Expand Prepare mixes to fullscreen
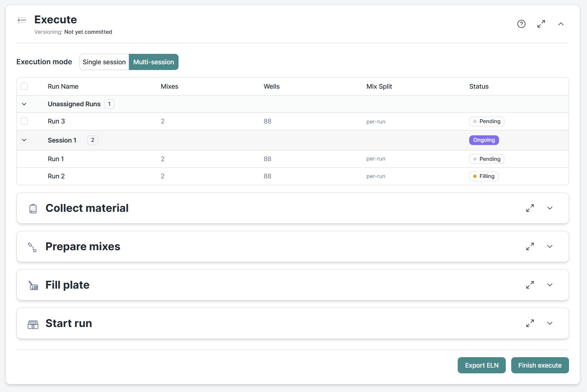587x392 pixels. pos(530,246)
